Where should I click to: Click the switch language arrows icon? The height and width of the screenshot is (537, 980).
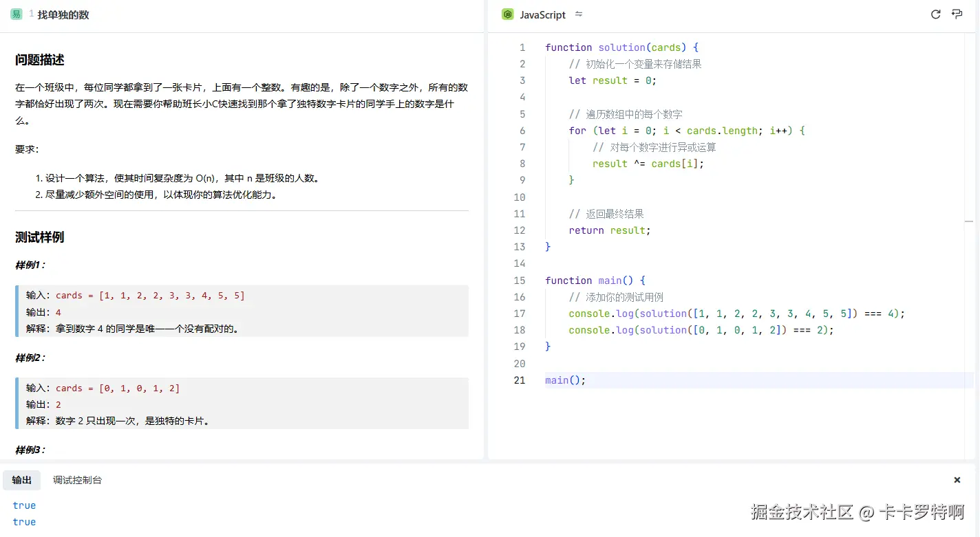point(579,14)
